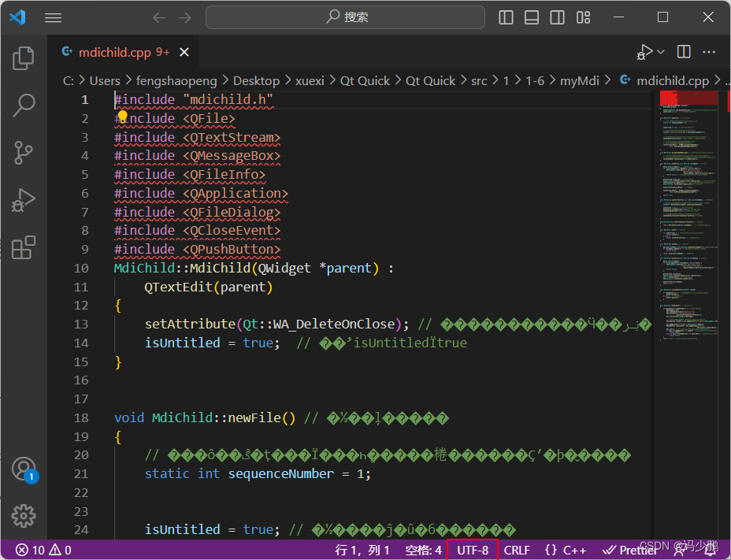Click the lightbulb quick fix icon
731x560 pixels.
[x=122, y=117]
